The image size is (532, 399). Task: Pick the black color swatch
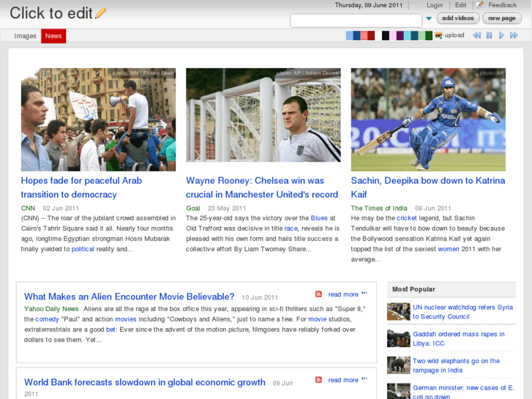[x=386, y=36]
